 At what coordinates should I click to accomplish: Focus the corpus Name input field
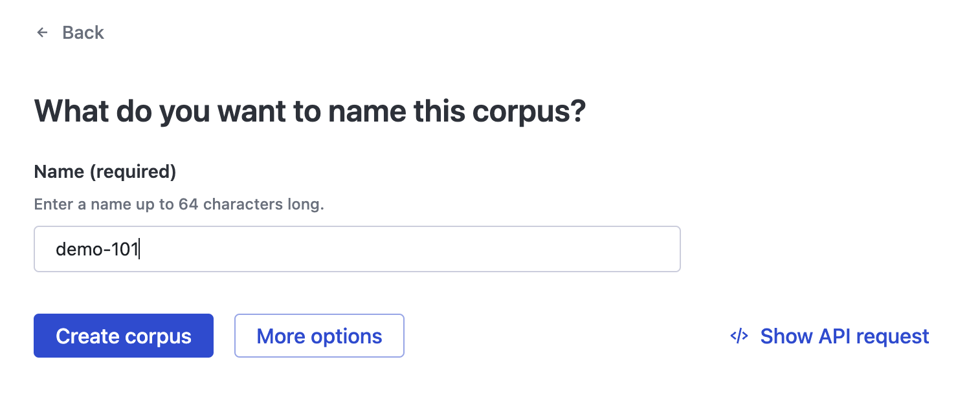(x=357, y=249)
